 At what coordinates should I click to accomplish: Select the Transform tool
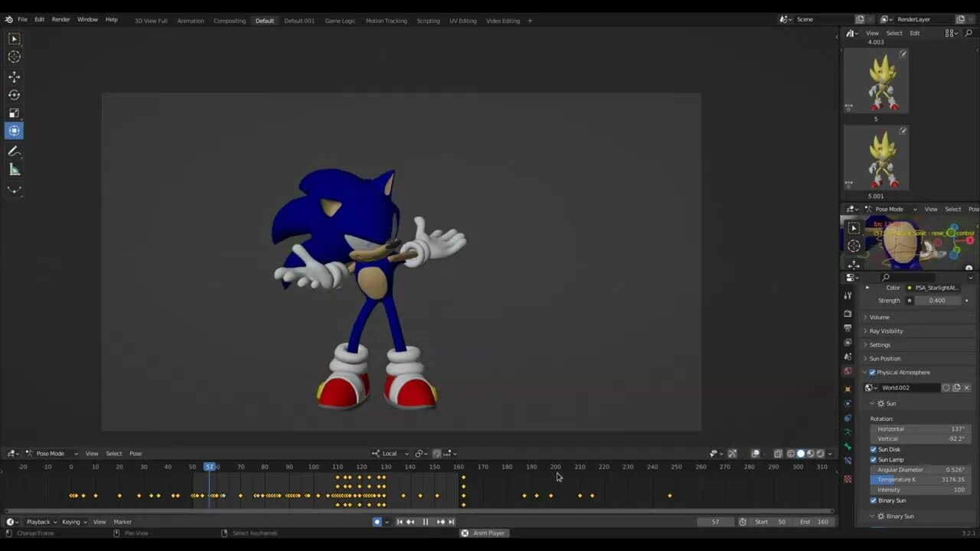[x=14, y=131]
